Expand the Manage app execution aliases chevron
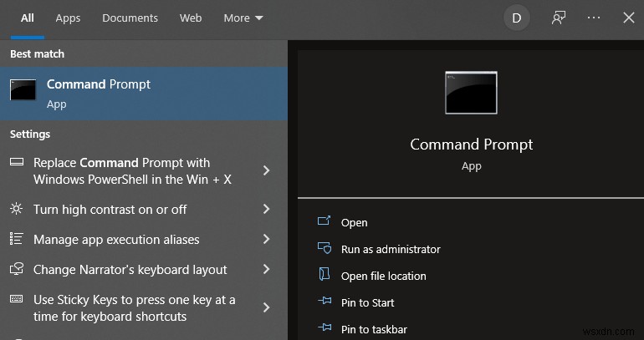 pos(266,240)
